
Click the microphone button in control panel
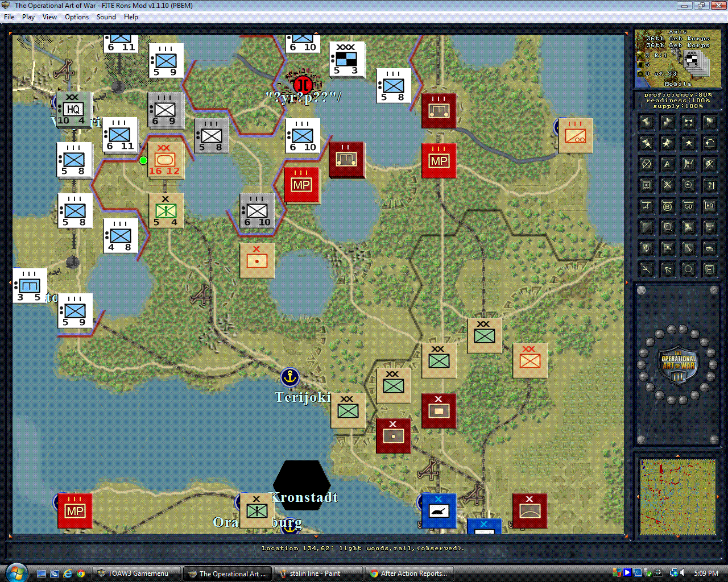(646, 248)
